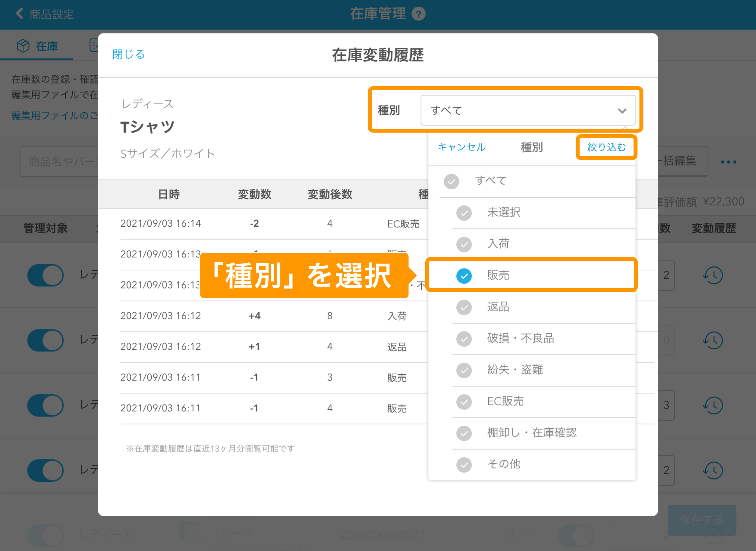Select 返品 from the type list
756x551 pixels.
pyautogui.click(x=498, y=307)
